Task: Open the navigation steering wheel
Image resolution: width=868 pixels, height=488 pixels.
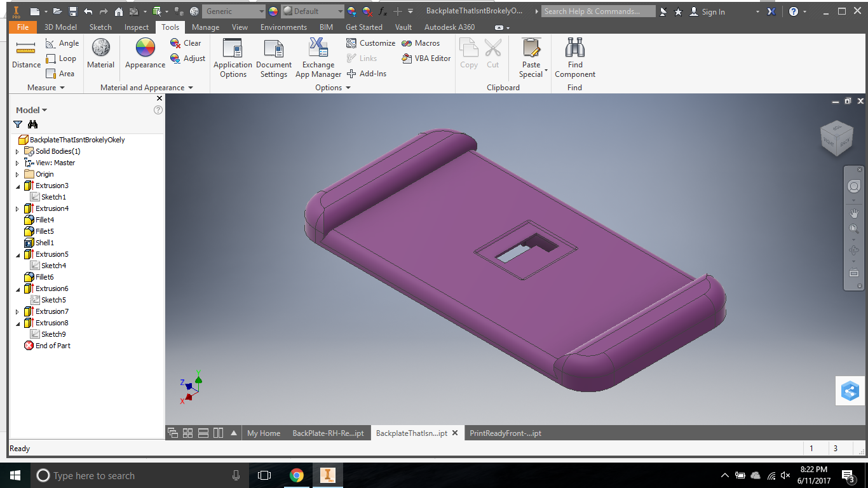Action: coord(854,186)
